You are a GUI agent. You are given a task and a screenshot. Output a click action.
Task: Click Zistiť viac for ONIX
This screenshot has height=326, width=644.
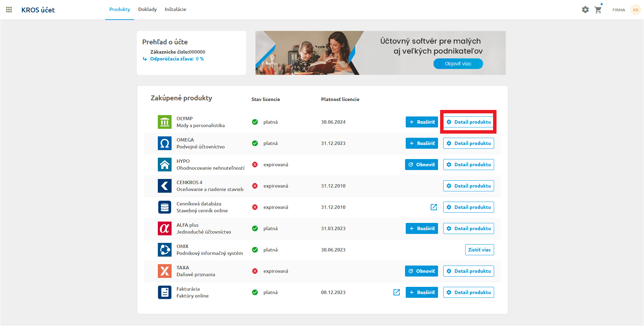[479, 250]
